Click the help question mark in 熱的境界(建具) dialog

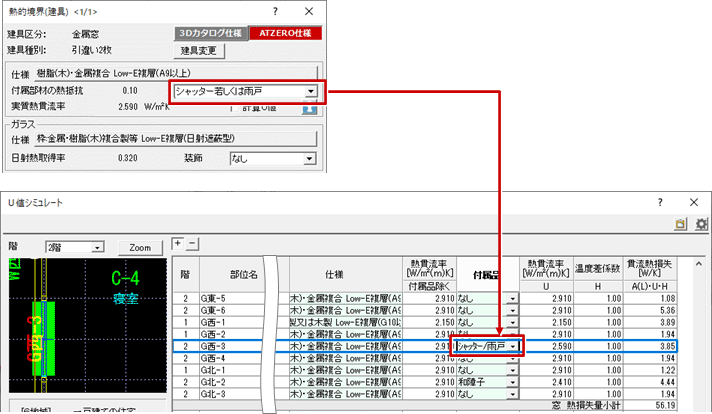click(x=275, y=11)
